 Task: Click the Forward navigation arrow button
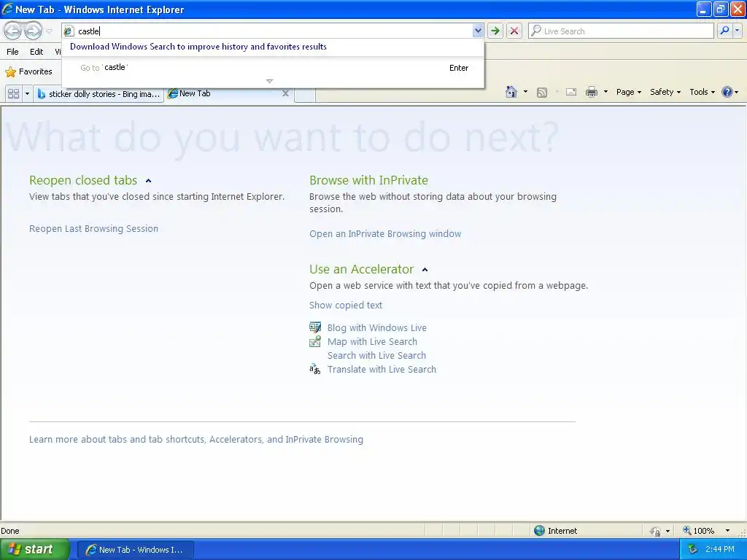[33, 31]
